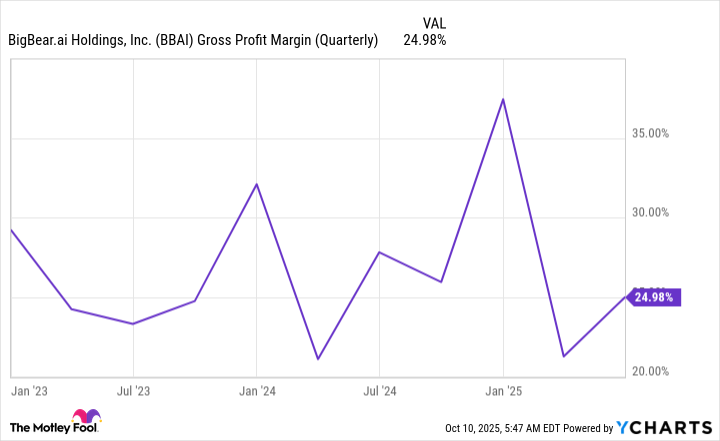This screenshot has height=441, width=720.
Task: Click the purple 24.98% value flag
Action: pos(655,296)
